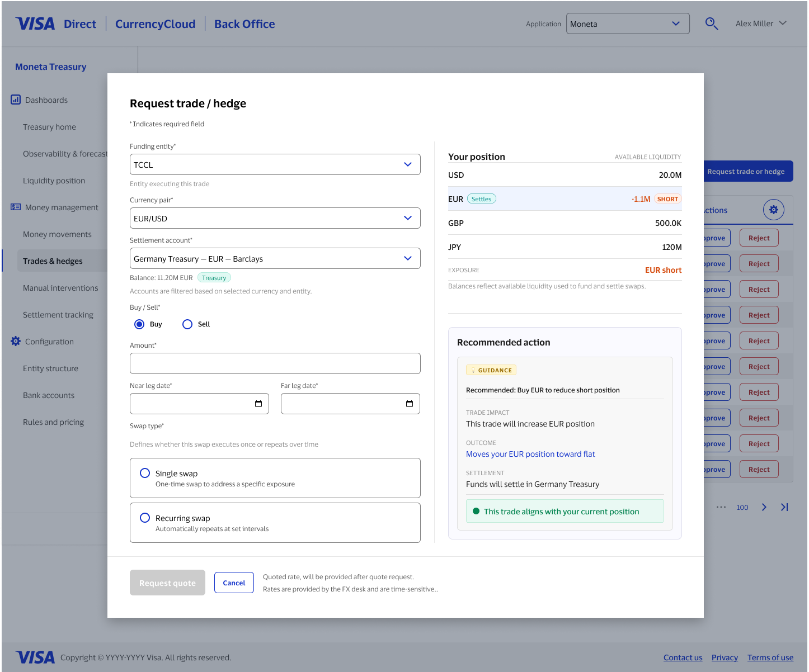Screen dimensions: 809x672
Task: Open Entity structure in sidebar
Action: point(50,368)
